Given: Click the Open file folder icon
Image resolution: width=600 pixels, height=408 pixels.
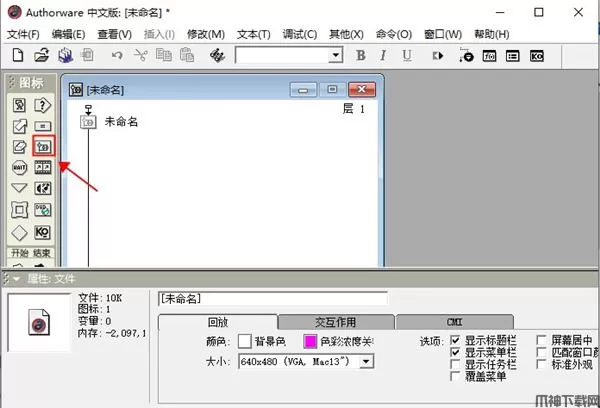Looking at the screenshot, I should click(41, 55).
